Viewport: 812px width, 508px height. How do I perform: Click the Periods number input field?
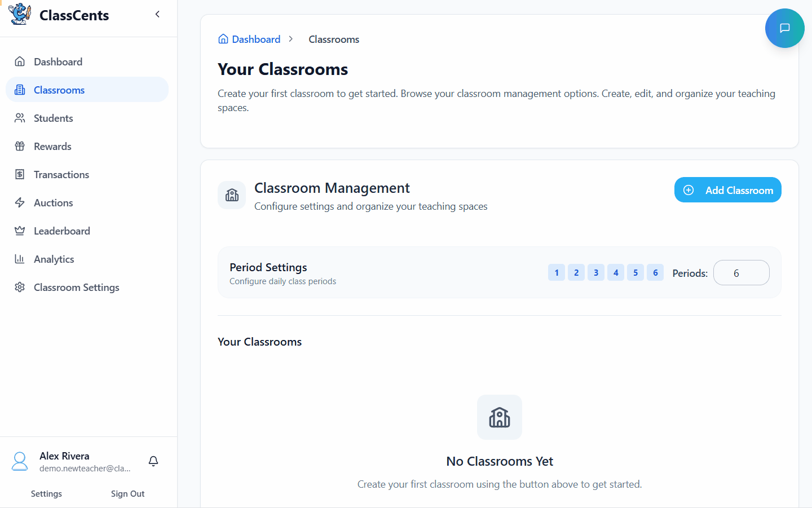742,272
